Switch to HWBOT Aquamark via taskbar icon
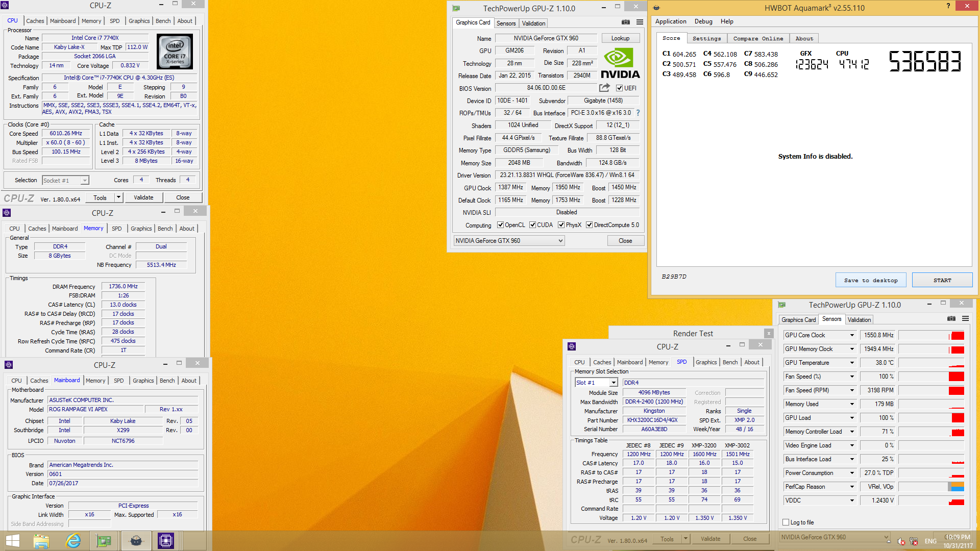Viewport: 980px width, 551px height. (x=136, y=541)
